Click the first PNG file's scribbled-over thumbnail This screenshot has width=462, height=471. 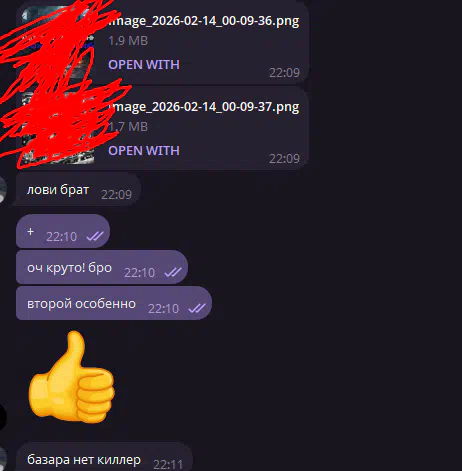58,42
